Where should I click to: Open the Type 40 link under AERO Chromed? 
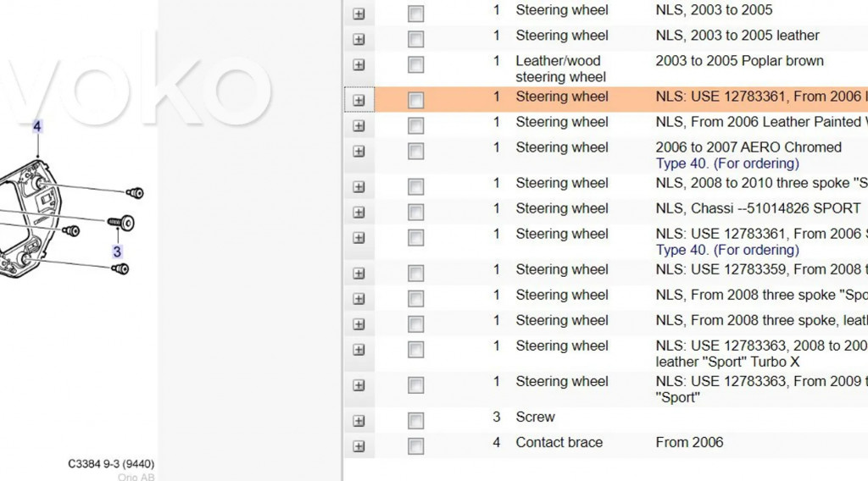727,163
